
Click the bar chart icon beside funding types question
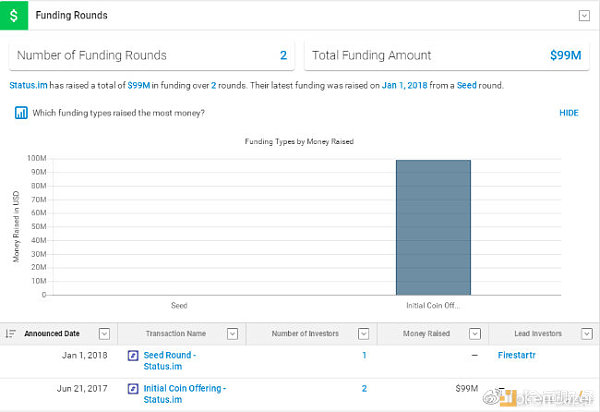(21, 113)
